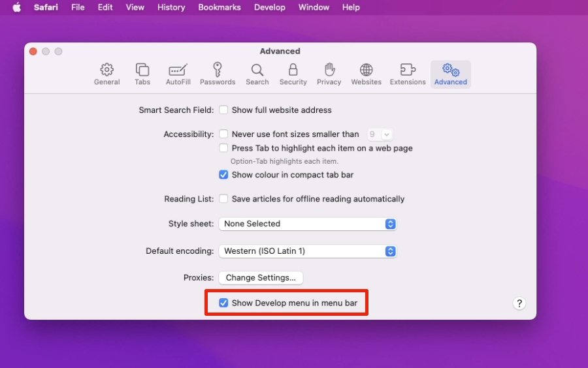Open the Default encoding dropdown
Viewport: 588px width, 368px height.
pyautogui.click(x=308, y=251)
